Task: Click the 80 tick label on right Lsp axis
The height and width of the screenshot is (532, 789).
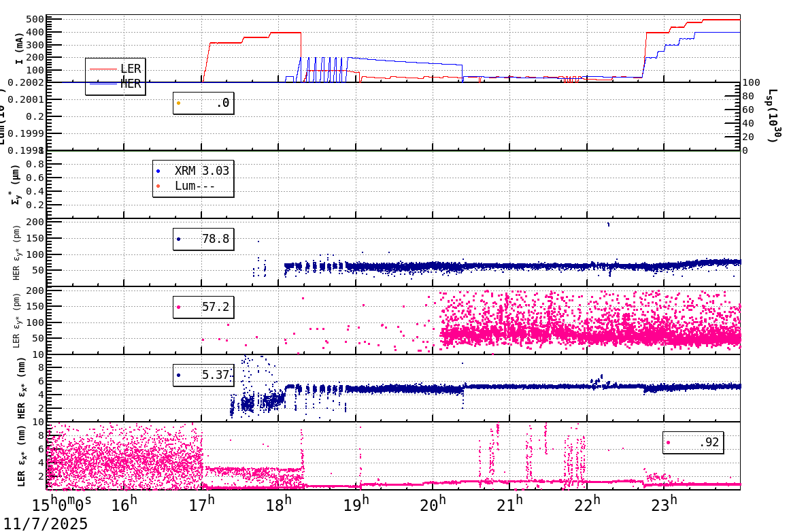Action: 748,96
